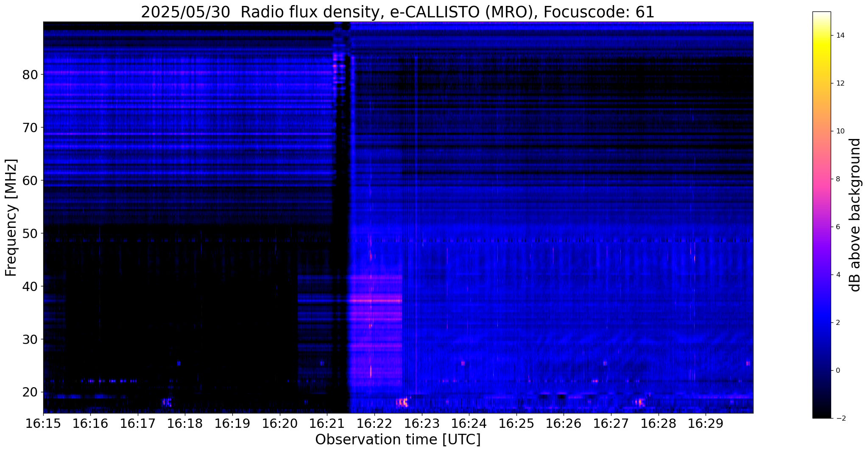The height and width of the screenshot is (452, 868).
Task: Click the 40 MHz frequency tick label
Action: click(x=30, y=286)
